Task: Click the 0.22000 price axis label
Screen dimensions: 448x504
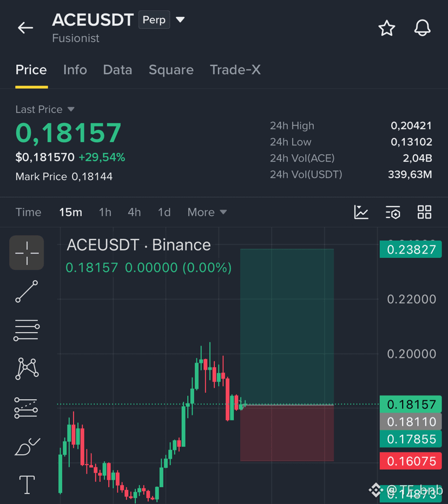Action: tap(411, 299)
